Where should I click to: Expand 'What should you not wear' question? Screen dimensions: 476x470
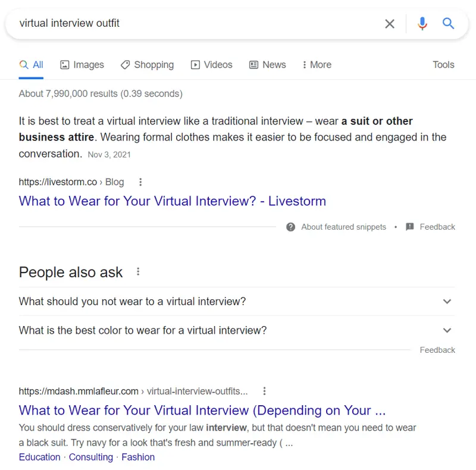coord(447,302)
